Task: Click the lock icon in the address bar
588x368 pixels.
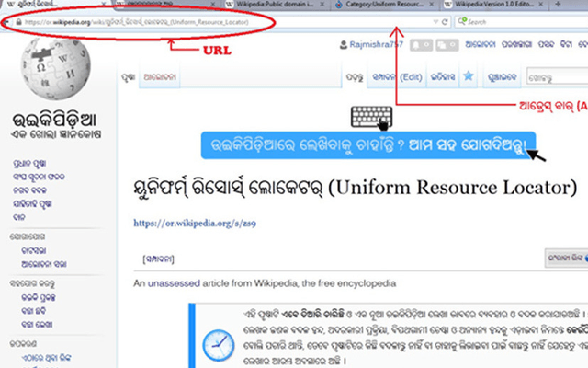Action: pos(18,22)
